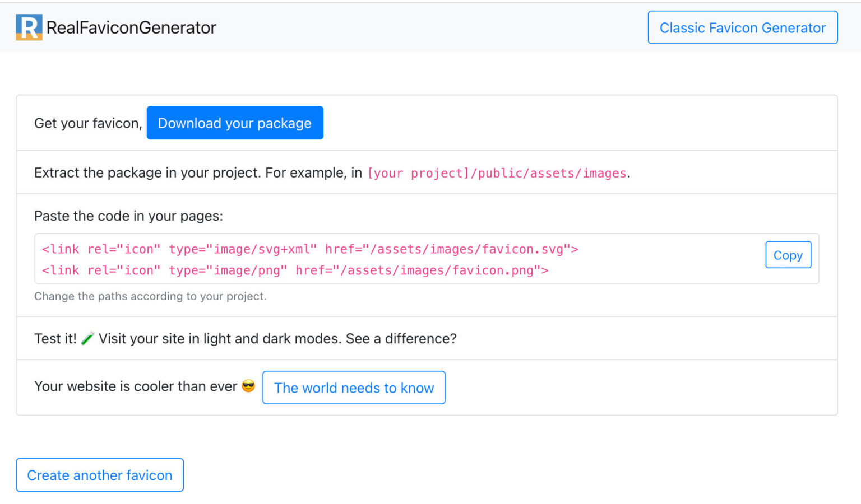Click The world needs to know
The height and width of the screenshot is (504, 861).
pyautogui.click(x=354, y=388)
